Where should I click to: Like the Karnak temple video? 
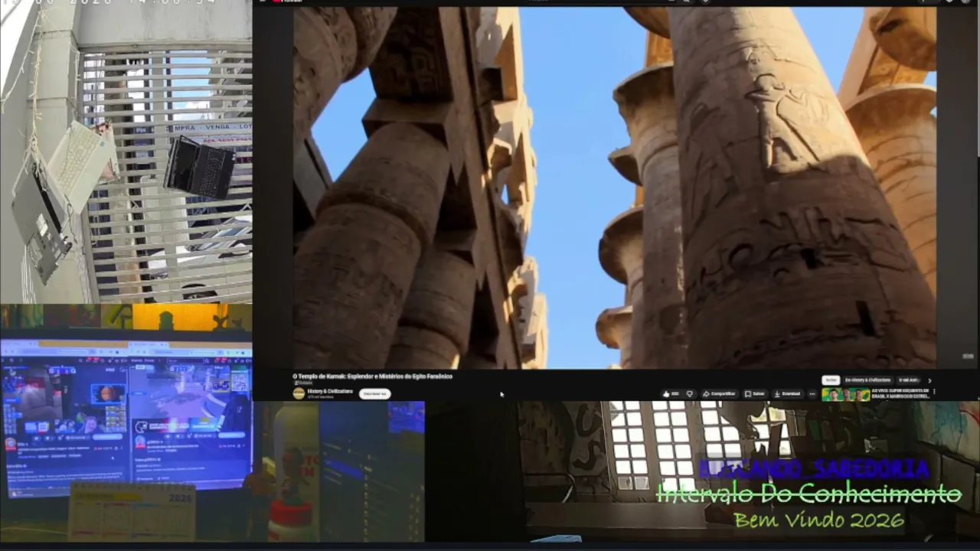click(x=671, y=394)
